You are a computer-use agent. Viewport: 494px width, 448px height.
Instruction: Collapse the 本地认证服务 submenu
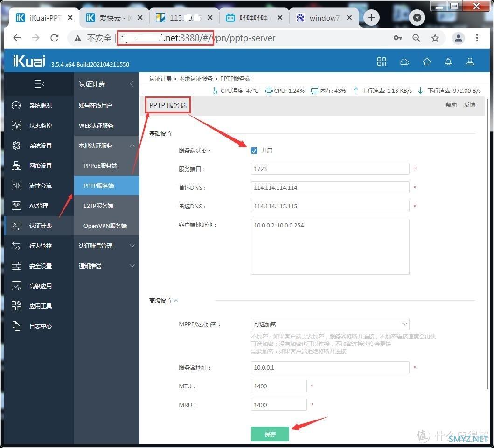(132, 145)
